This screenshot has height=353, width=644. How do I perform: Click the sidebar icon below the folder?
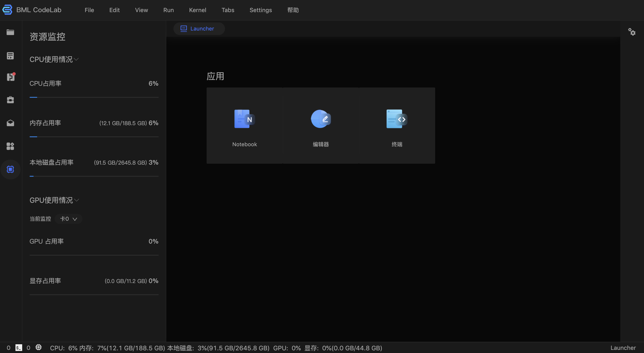pos(10,56)
